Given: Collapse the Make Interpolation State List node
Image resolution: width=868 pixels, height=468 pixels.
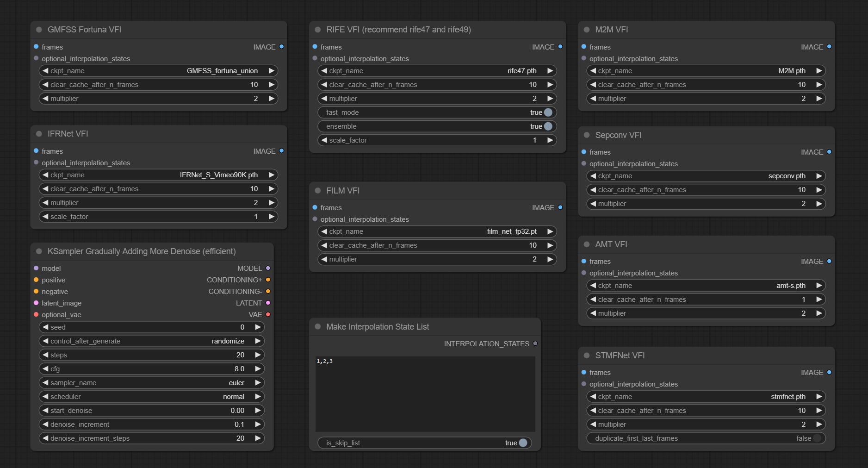Looking at the screenshot, I should 318,327.
